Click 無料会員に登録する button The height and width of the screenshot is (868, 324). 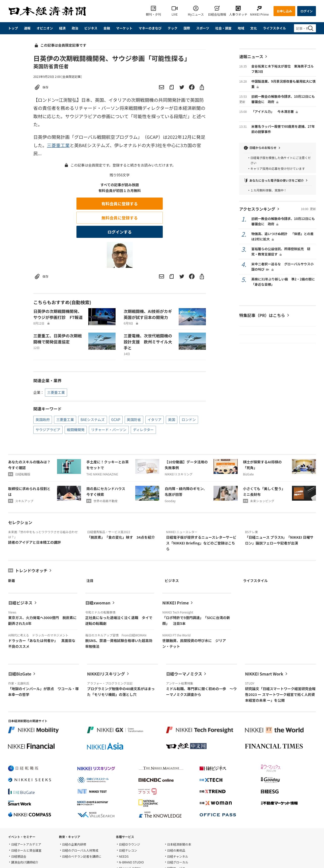(x=119, y=218)
